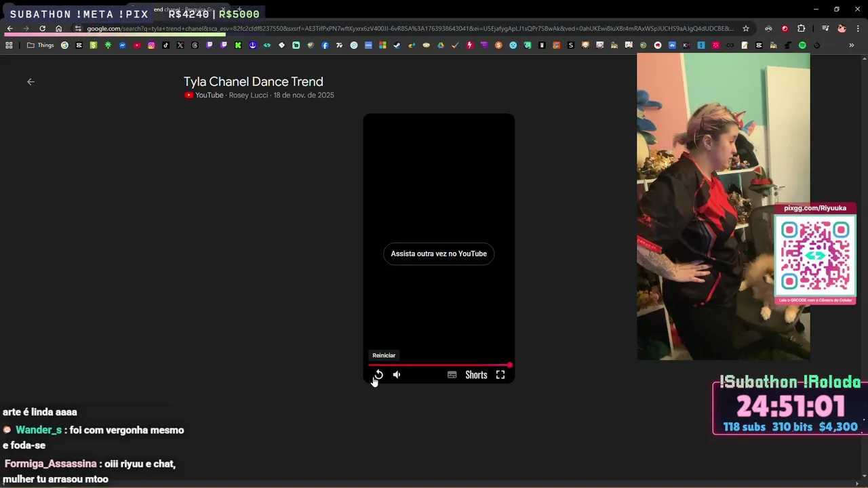
Task: Go back using the page's left arrow
Action: click(x=31, y=81)
